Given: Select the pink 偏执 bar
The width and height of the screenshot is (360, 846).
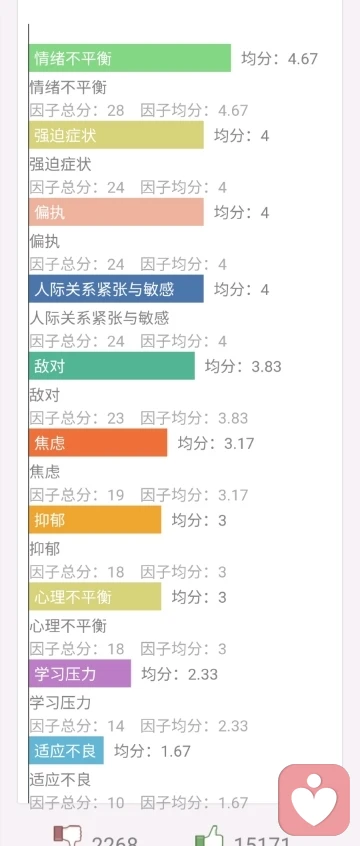Looking at the screenshot, I should [x=116, y=212].
